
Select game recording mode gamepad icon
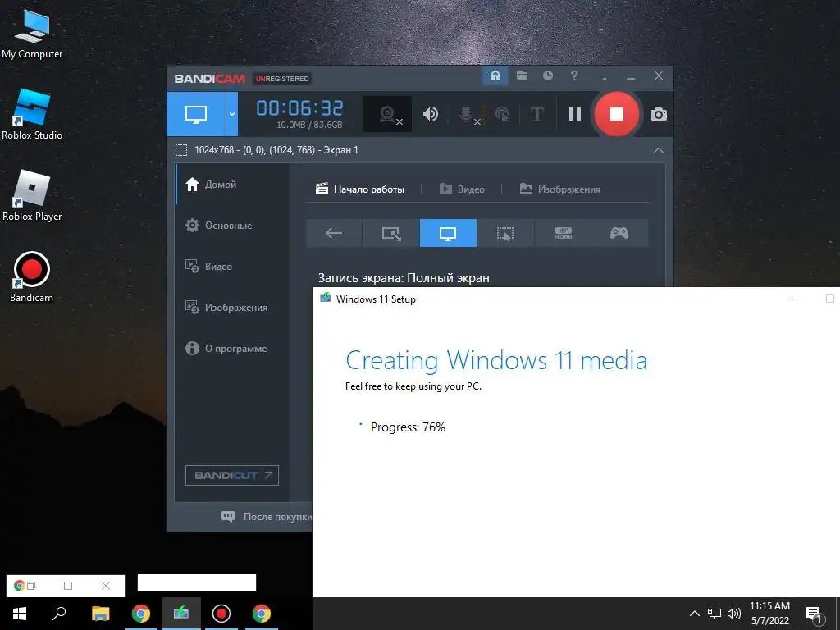coord(619,233)
